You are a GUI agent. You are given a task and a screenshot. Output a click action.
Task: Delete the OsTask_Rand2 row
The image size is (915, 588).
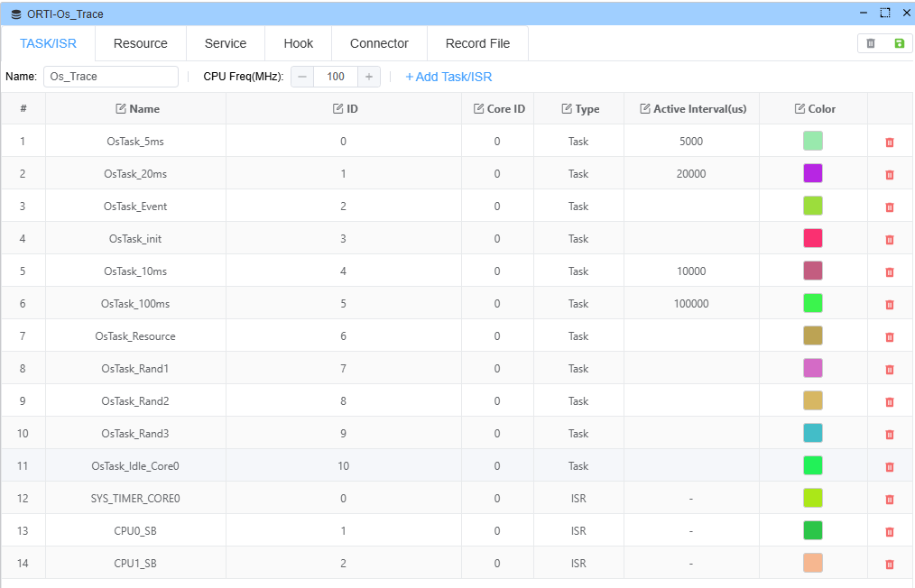(x=890, y=402)
